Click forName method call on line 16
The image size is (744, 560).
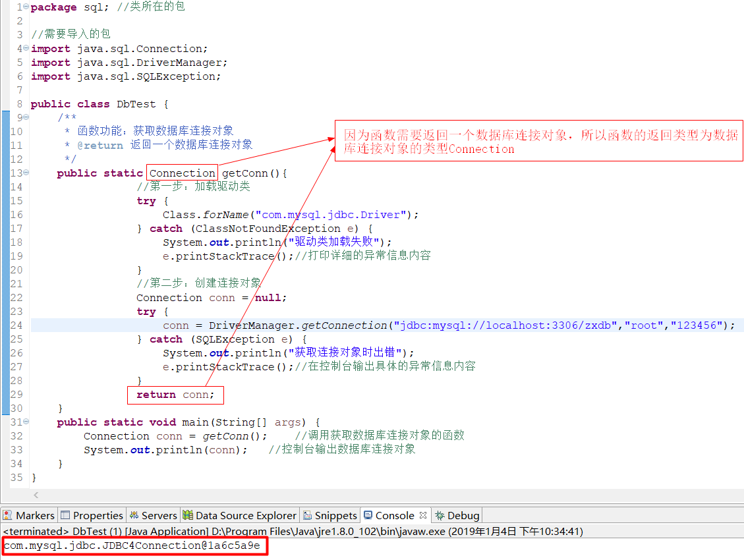tap(225, 215)
